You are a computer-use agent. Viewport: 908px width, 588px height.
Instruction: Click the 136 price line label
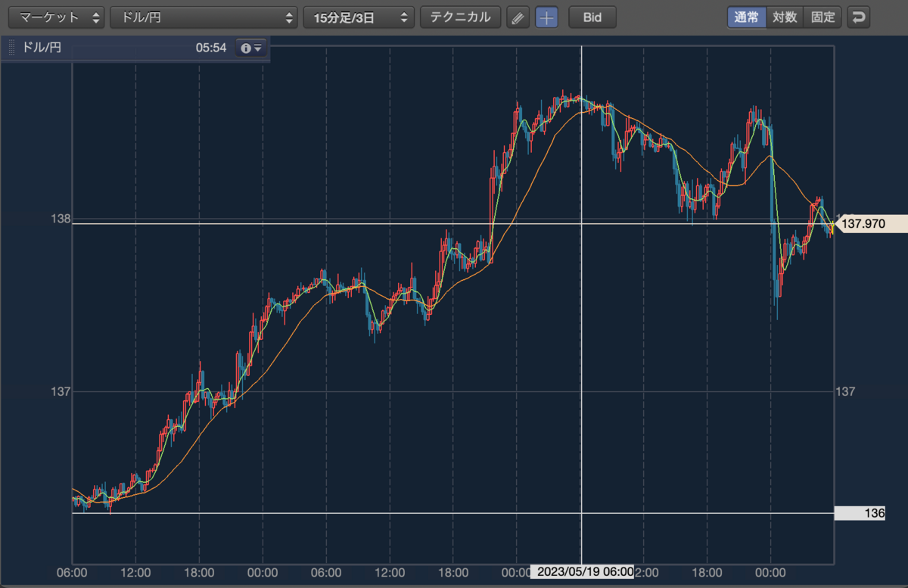click(860, 513)
